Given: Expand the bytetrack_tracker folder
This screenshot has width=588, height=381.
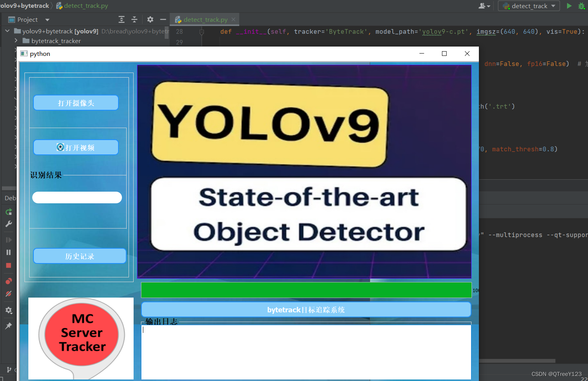Looking at the screenshot, I should point(16,40).
